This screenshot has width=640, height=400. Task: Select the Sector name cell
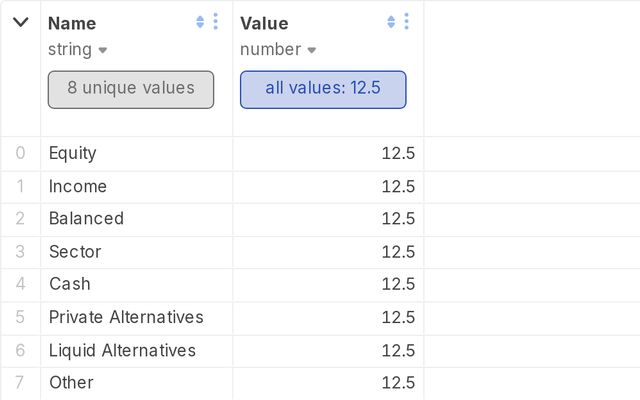[x=75, y=251]
